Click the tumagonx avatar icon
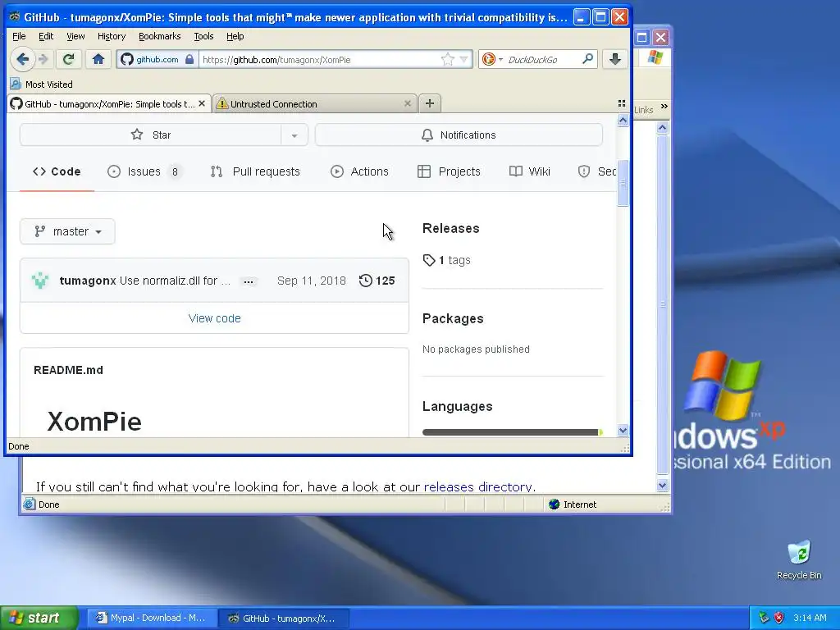This screenshot has width=840, height=630. click(x=40, y=281)
